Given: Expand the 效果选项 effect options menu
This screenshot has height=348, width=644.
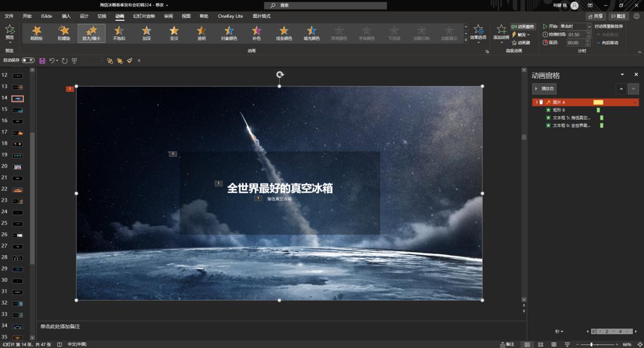Looking at the screenshot, I should point(478,33).
